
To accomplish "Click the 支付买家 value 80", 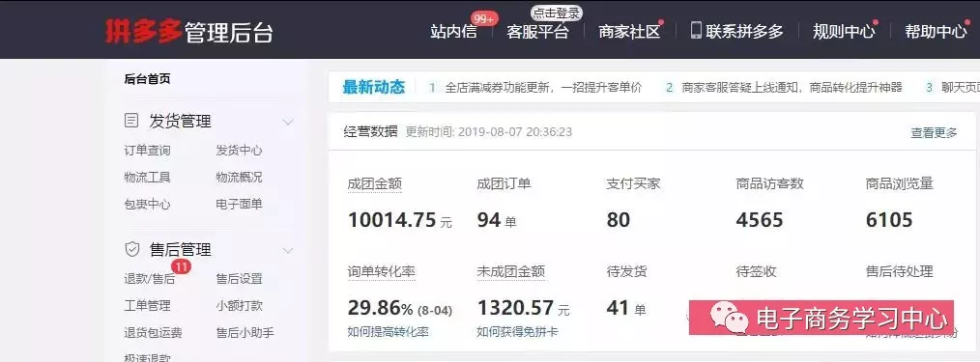I will coord(619,220).
